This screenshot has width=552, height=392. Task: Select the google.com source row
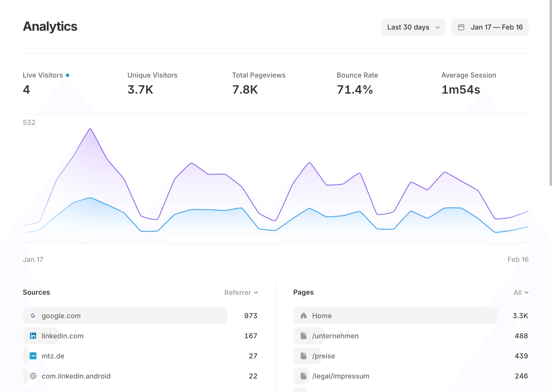(125, 316)
